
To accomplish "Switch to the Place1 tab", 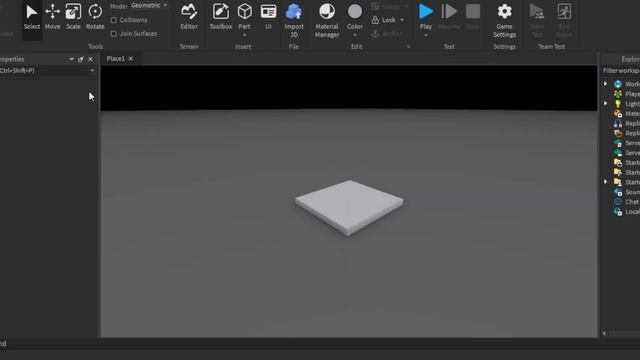I will 116,59.
